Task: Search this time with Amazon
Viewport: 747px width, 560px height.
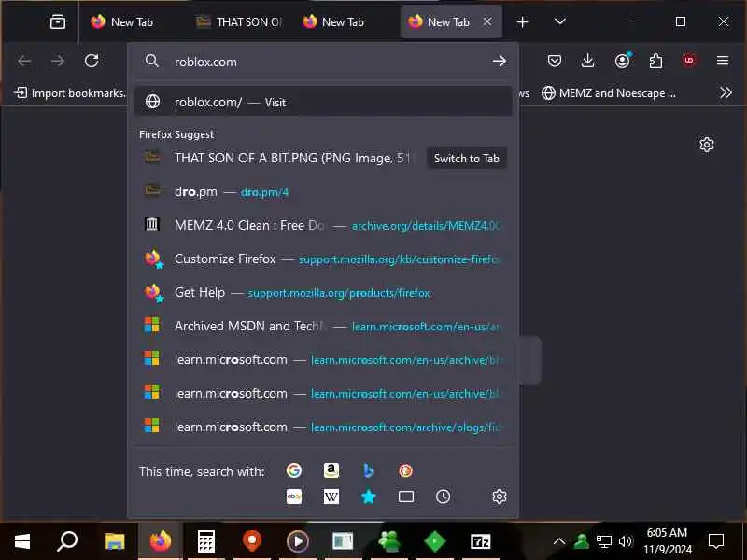Action: point(331,470)
